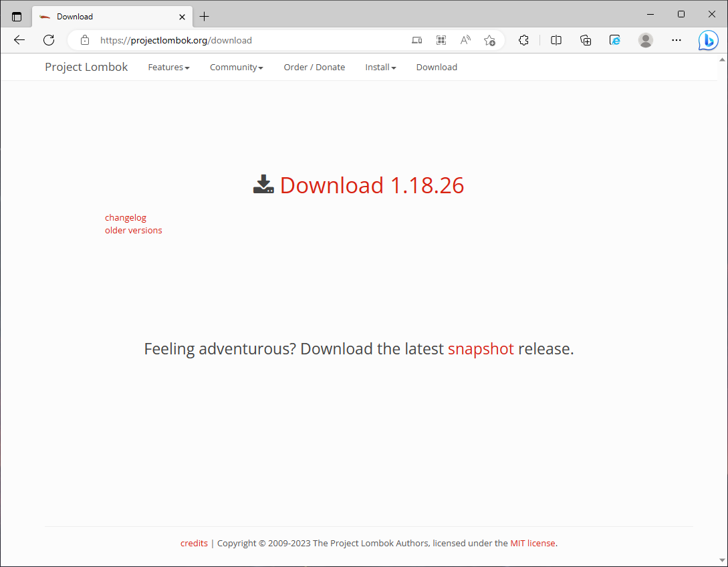Viewport: 728px width, 567px height.
Task: Open tab actions menu icon
Action: click(17, 17)
